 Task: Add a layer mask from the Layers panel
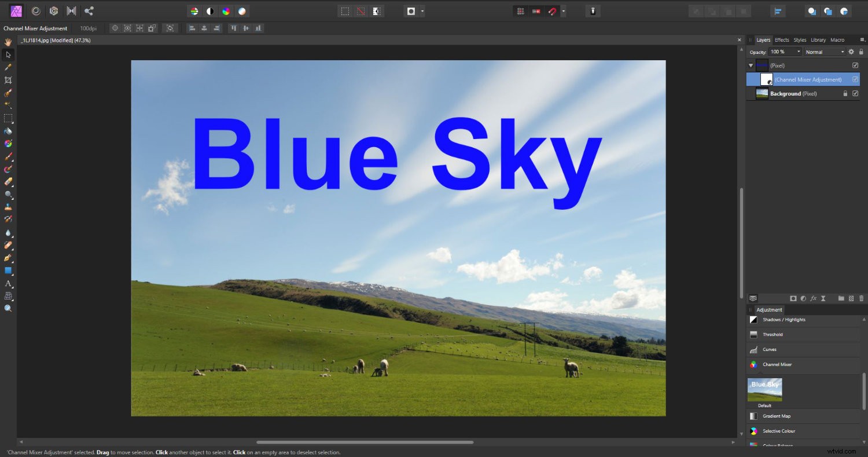[x=793, y=298]
